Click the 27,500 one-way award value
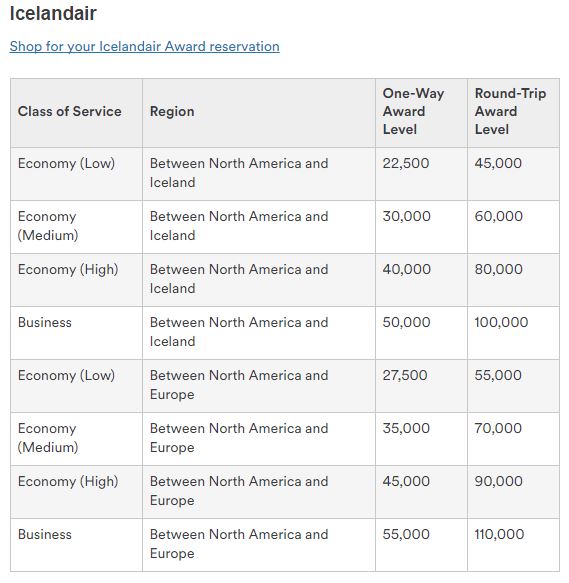Screen dimensions: 569x583 pos(405,375)
